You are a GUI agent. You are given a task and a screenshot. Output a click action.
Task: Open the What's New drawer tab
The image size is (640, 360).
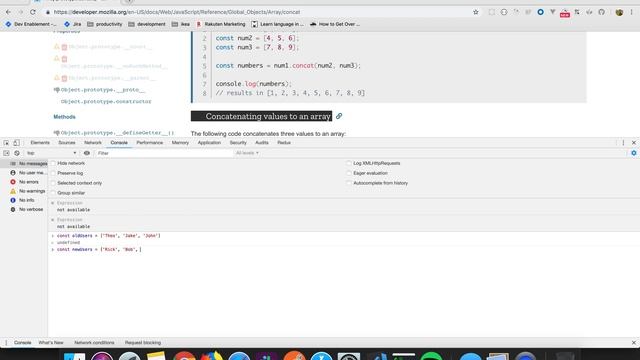pyautogui.click(x=51, y=343)
